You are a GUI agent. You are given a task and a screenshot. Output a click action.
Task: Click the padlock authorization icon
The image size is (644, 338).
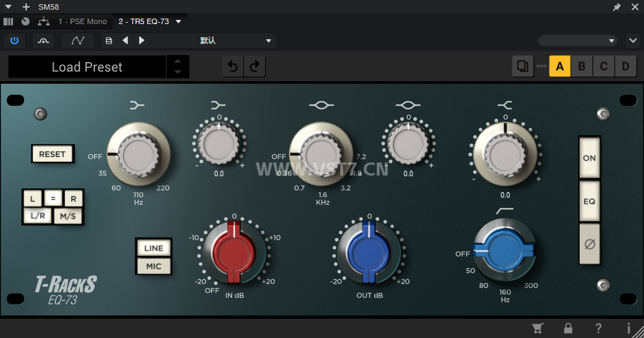pyautogui.click(x=568, y=328)
